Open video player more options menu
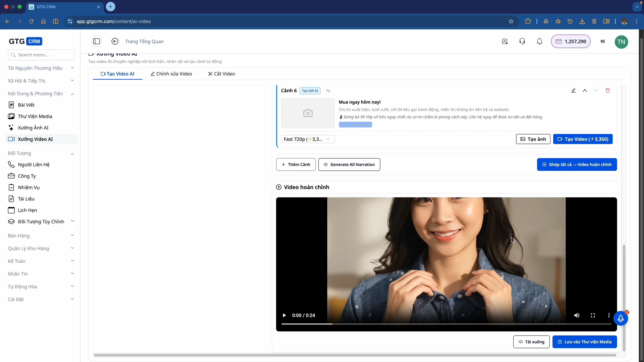Image resolution: width=644 pixels, height=362 pixels. (609, 315)
